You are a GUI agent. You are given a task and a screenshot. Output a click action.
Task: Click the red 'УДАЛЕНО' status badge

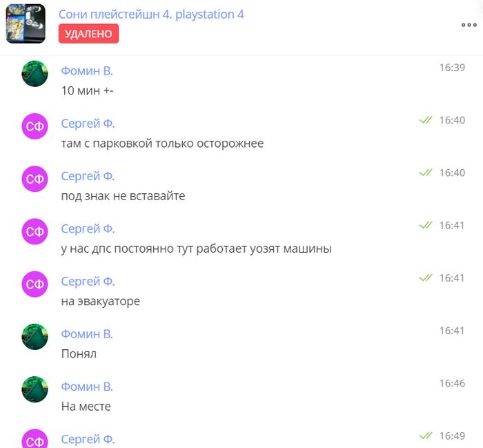point(89,34)
